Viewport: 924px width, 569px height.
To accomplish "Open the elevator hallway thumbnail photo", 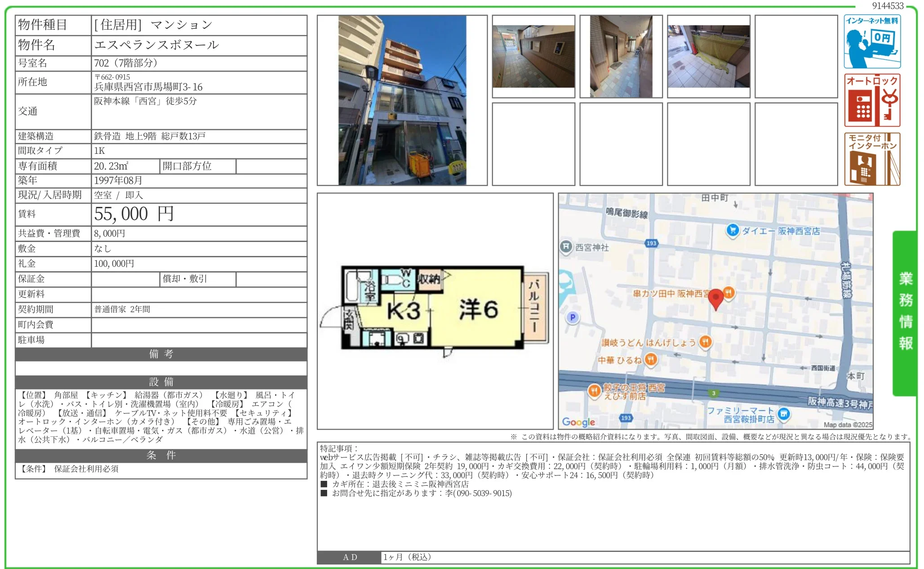I will pyautogui.click(x=621, y=56).
